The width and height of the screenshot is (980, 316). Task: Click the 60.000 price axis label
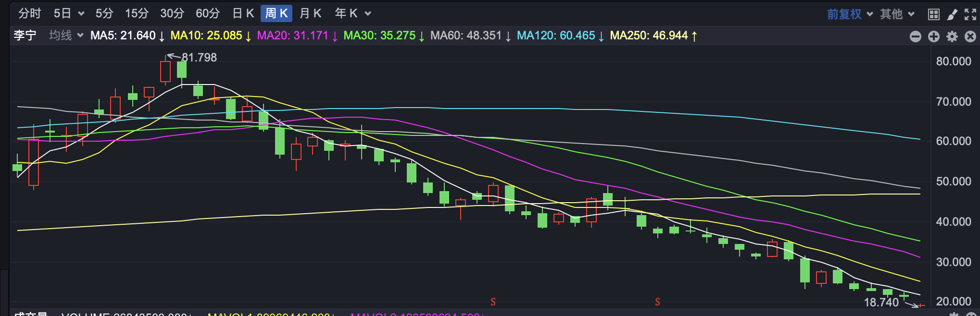pyautogui.click(x=954, y=141)
